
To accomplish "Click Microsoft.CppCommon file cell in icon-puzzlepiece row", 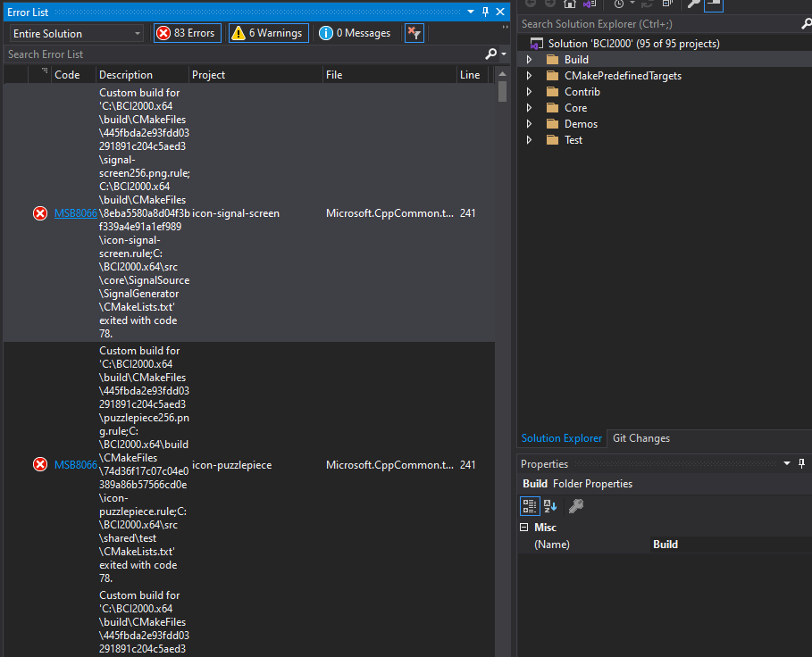I will point(389,464).
